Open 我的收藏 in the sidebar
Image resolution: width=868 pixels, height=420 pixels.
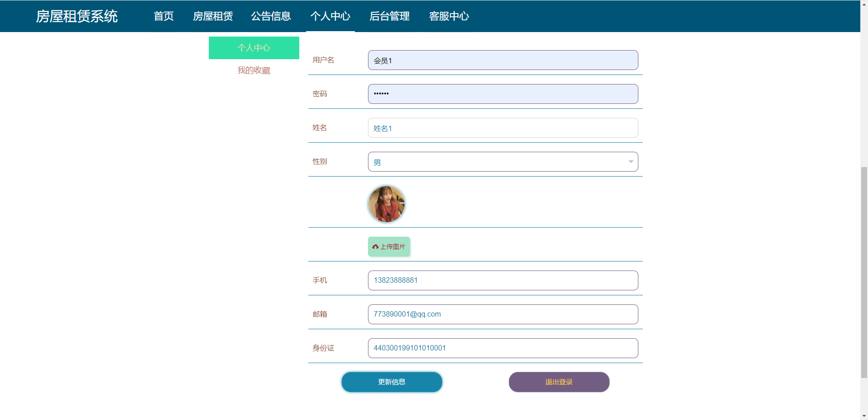pos(254,70)
